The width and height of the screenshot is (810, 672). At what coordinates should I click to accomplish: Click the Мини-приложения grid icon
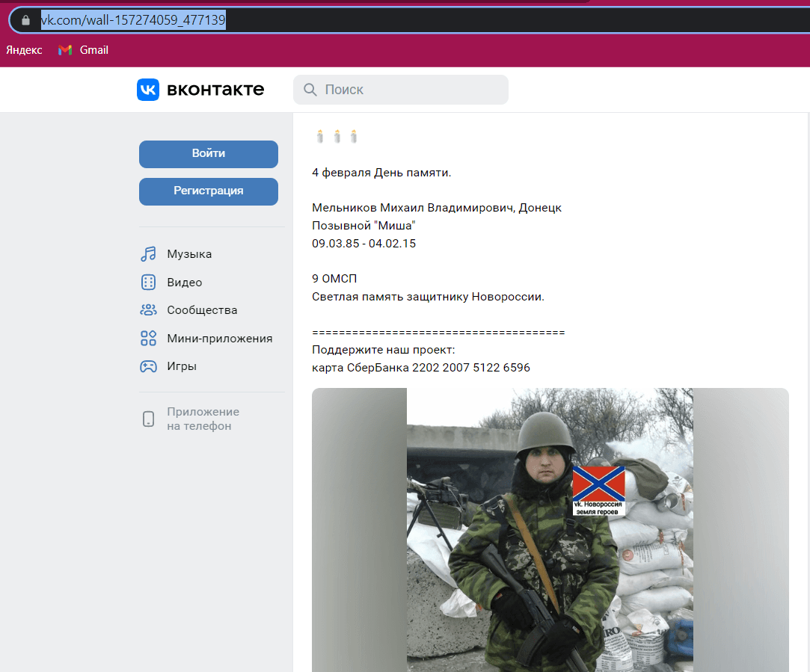point(148,339)
